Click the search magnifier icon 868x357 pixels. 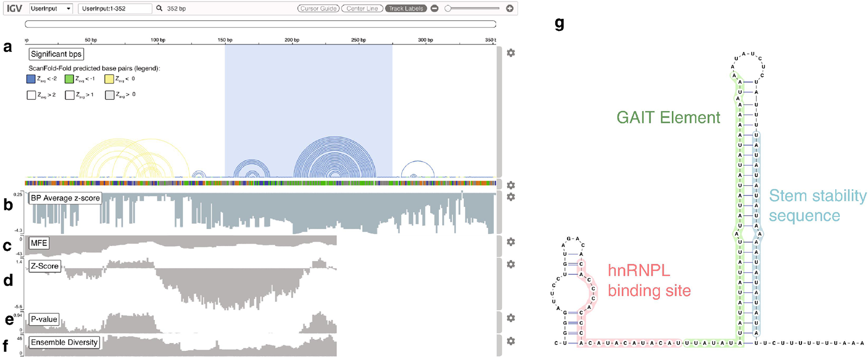[159, 8]
